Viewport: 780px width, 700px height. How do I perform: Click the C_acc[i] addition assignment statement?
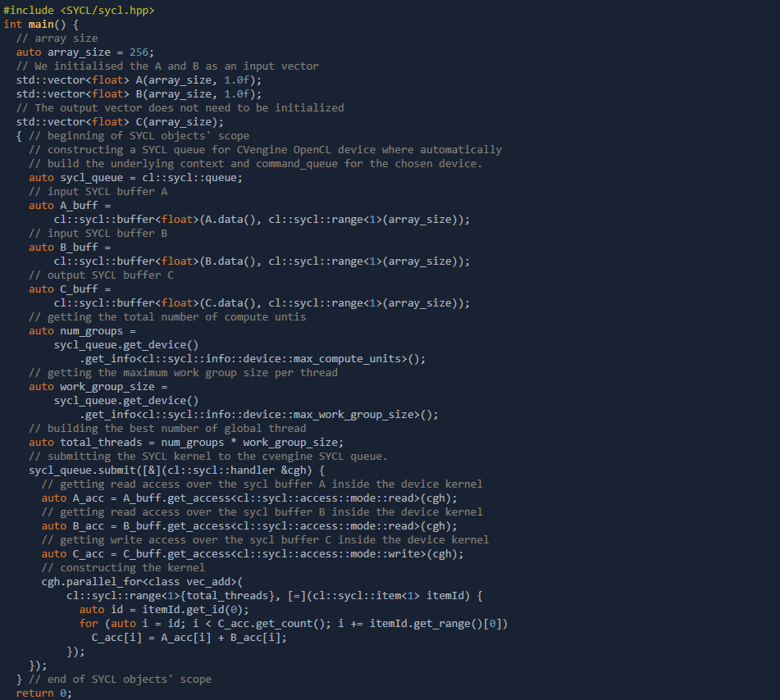(x=189, y=637)
